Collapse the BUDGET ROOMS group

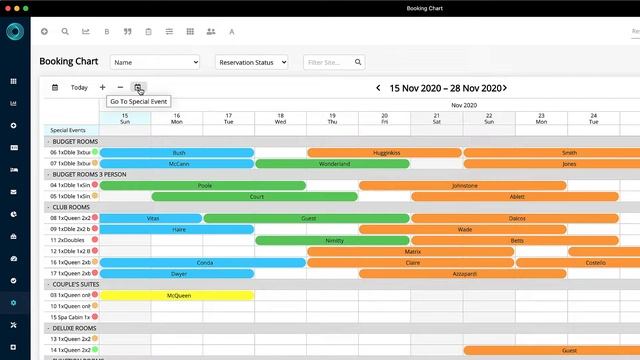pyautogui.click(x=48, y=142)
